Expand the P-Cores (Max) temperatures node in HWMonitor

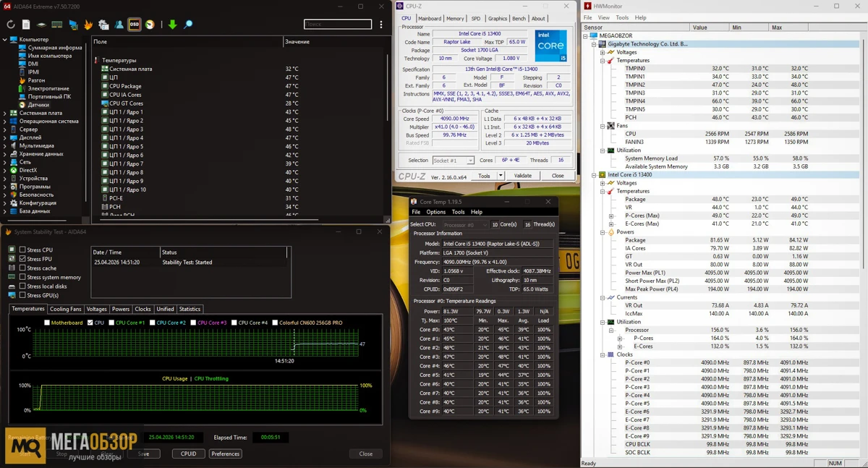611,216
